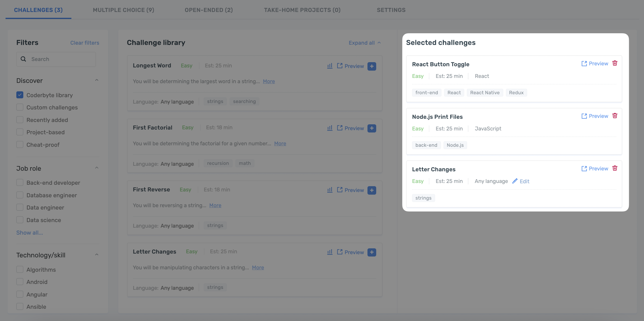Add Longest Word challenge with plus button
Image resolution: width=644 pixels, height=321 pixels.
coord(372,66)
